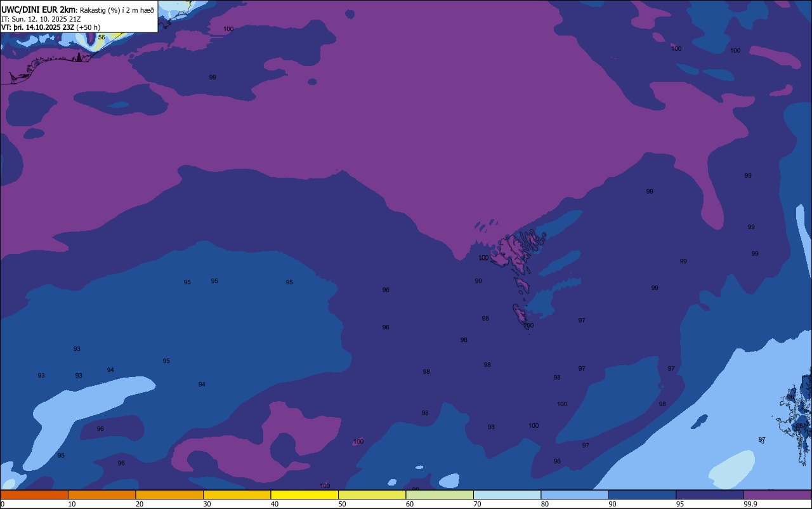Click the '60' tick label on the legend

(x=410, y=504)
